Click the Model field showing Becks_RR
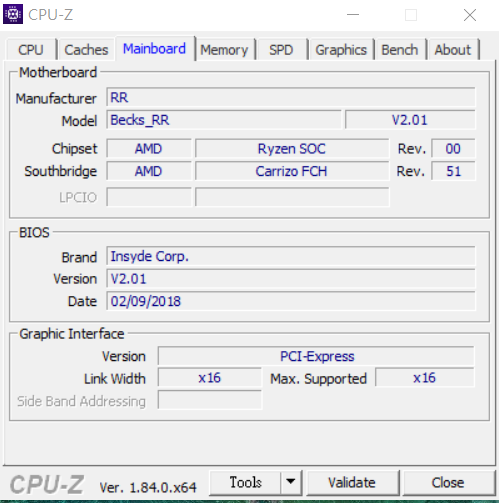499x503 pixels. coord(224,120)
